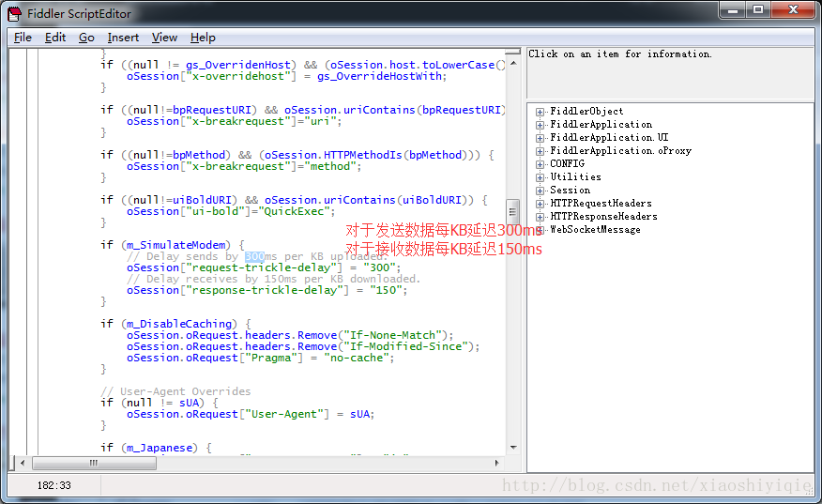
Task: Select FiddlerObject in the class tree
Action: pos(586,111)
